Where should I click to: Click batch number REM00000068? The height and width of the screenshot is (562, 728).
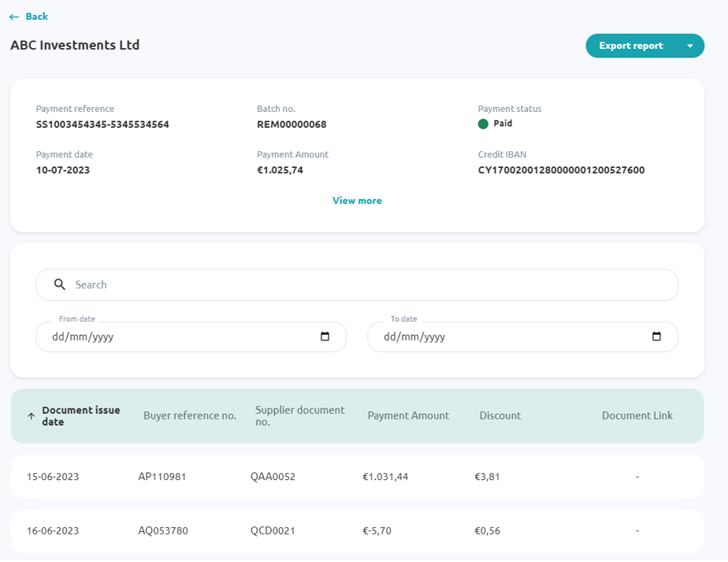click(292, 125)
